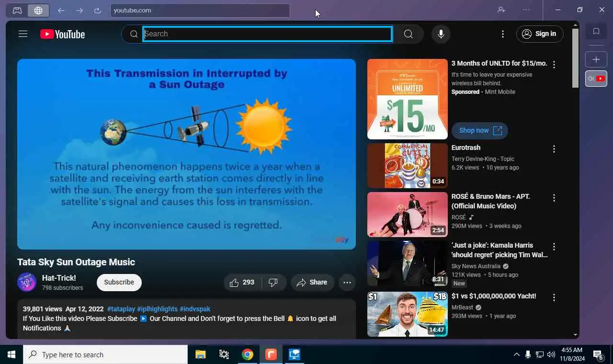The height and width of the screenshot is (364, 613).
Task: Open the system tray microphone icon
Action: (528, 354)
